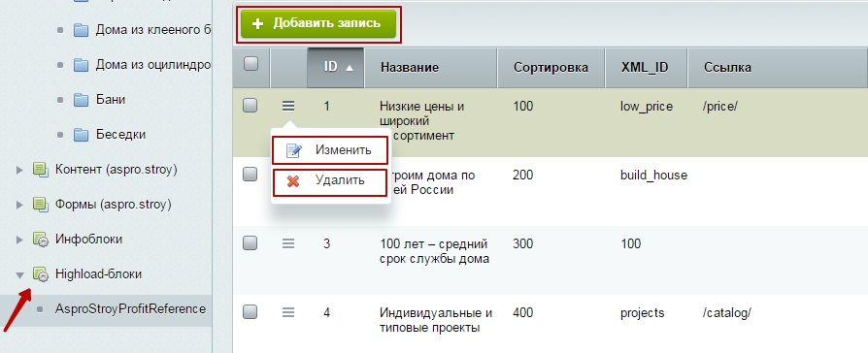This screenshot has width=868, height=353.
Task: Click the Дома из клееного folder icon
Action: pyautogui.click(x=82, y=30)
